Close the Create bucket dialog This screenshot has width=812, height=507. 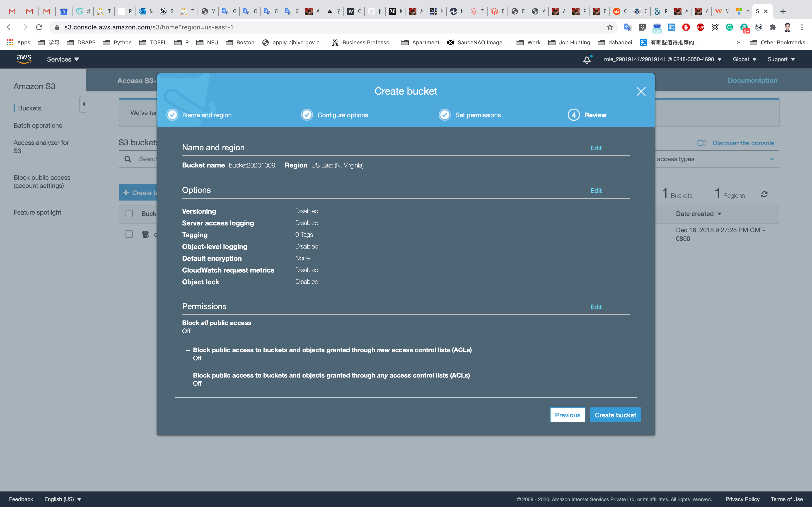coord(641,91)
